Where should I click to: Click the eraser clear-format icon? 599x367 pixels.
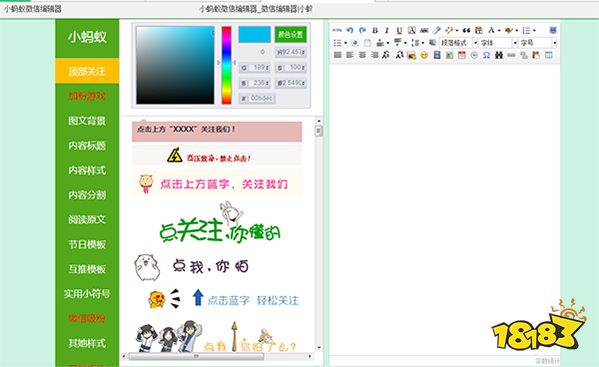tap(437, 30)
